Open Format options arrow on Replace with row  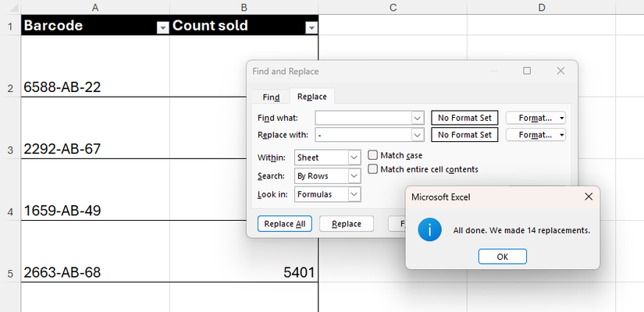coord(562,135)
